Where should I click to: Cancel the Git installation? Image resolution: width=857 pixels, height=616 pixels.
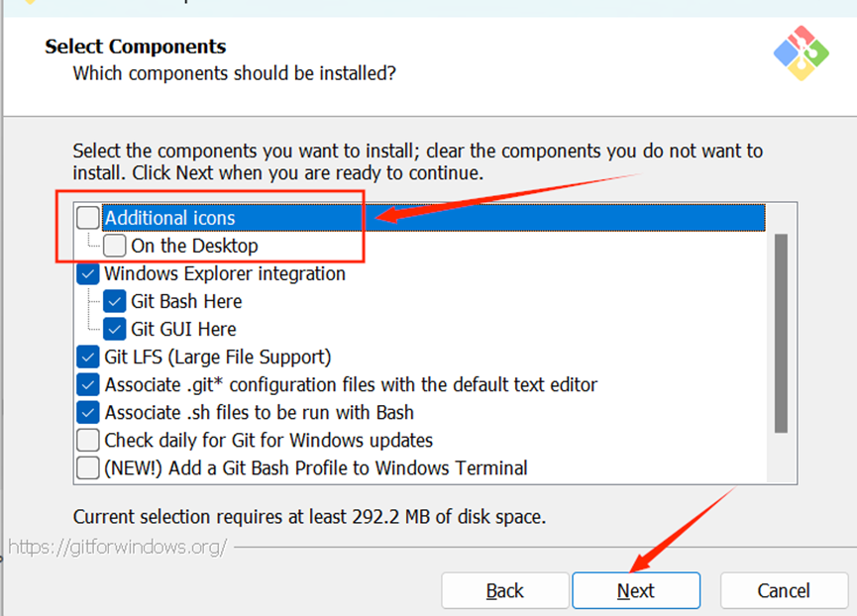point(783,590)
